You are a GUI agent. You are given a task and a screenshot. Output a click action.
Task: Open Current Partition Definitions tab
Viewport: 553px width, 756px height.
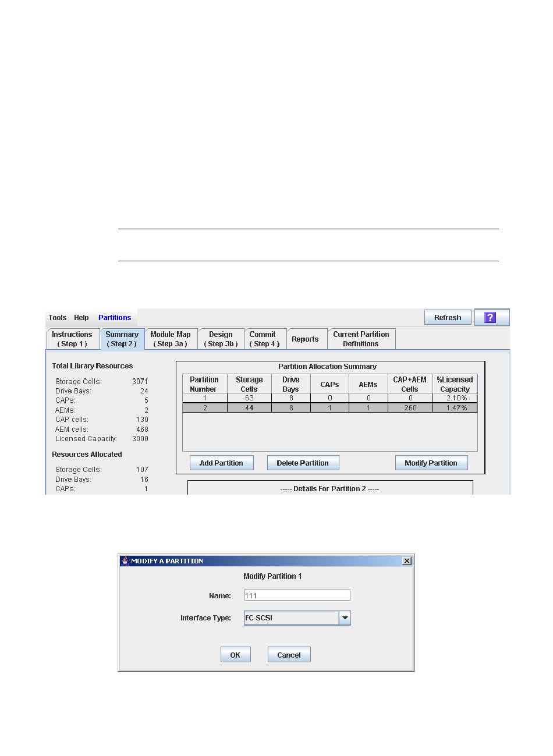[361, 339]
